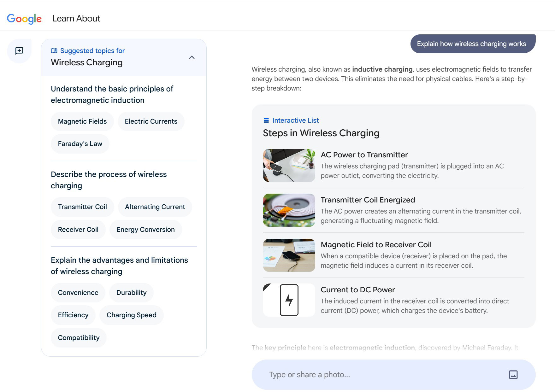Select the Magnetic Fields topic chip

pyautogui.click(x=82, y=121)
